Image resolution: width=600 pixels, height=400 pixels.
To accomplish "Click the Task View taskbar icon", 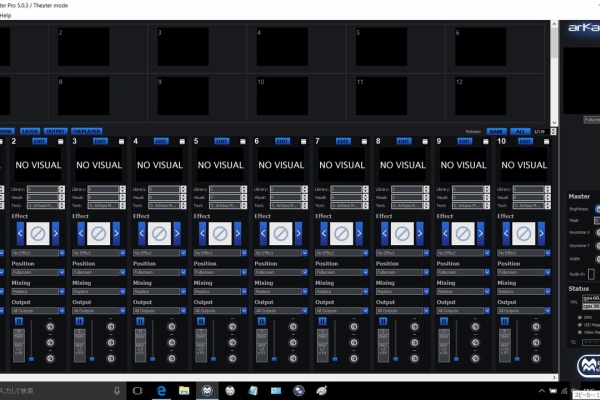I will 137,390.
